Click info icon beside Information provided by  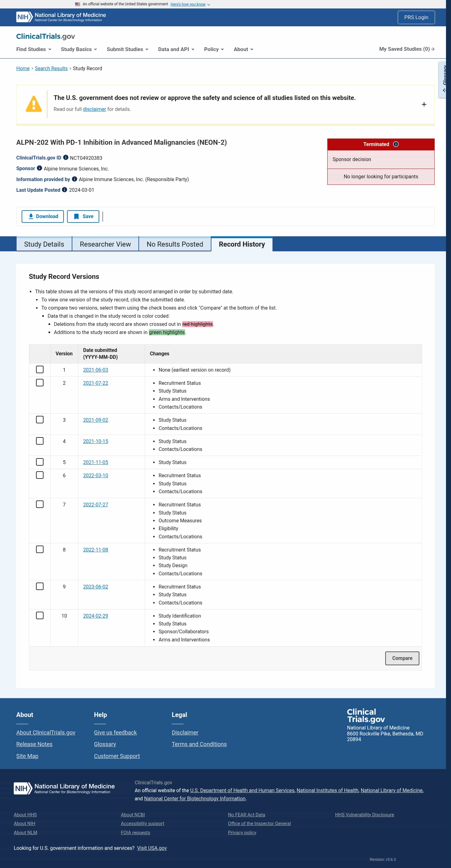75,179
